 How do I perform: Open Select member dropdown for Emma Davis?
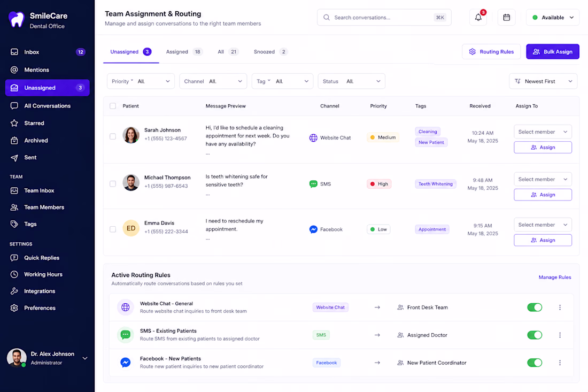point(543,225)
